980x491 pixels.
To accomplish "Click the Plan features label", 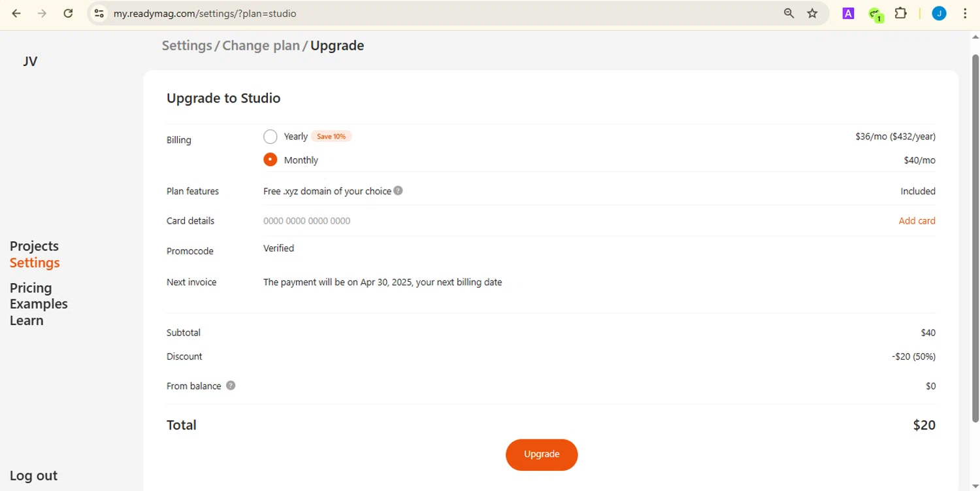I will [193, 191].
